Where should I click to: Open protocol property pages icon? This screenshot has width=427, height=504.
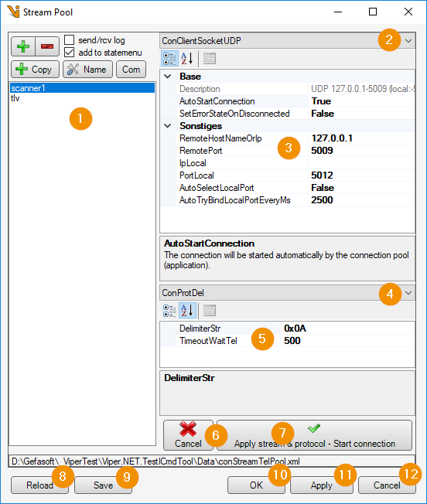coord(210,311)
